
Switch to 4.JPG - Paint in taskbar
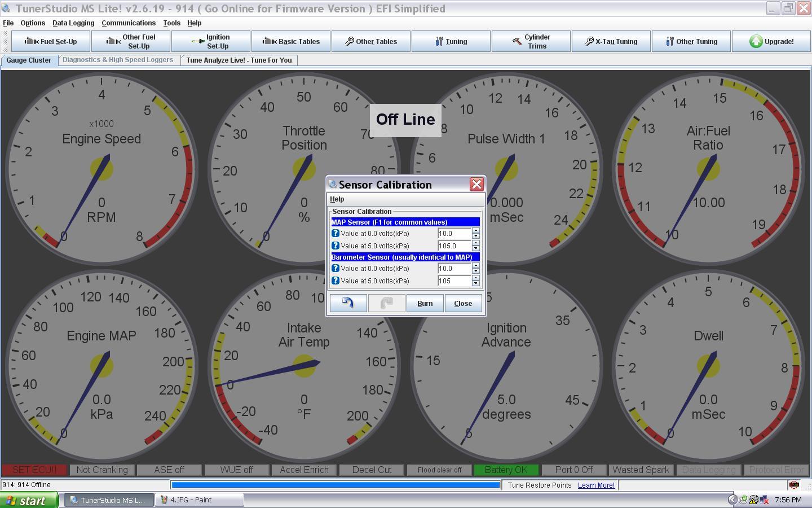point(199,500)
